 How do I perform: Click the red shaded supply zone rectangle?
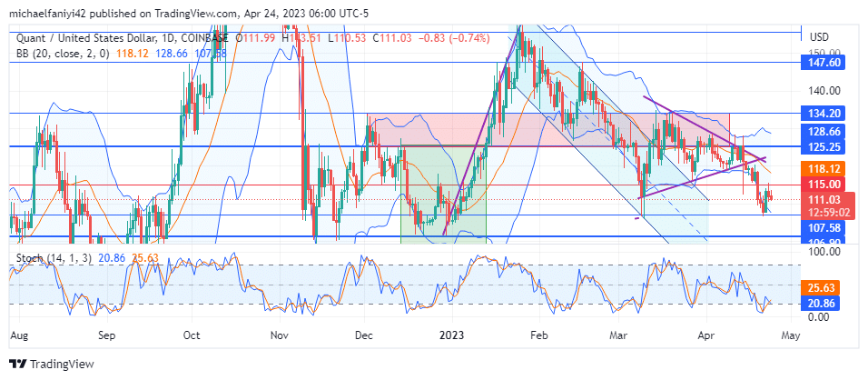click(x=548, y=130)
